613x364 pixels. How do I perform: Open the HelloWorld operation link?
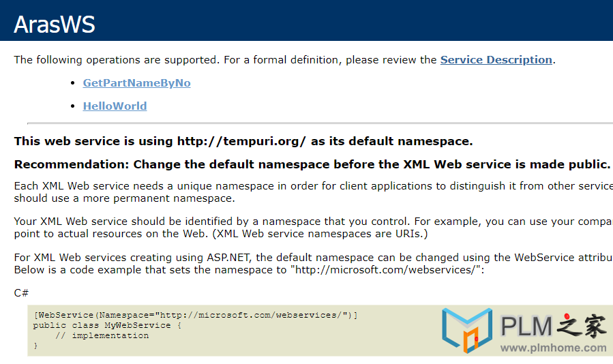(x=115, y=106)
